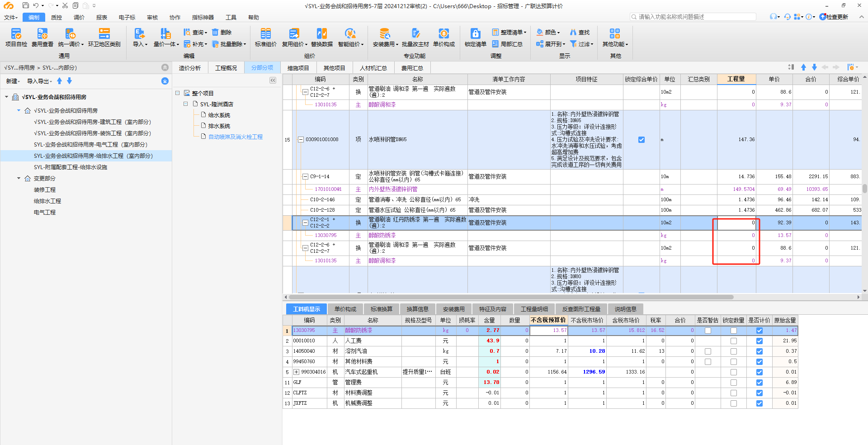Click 不含税预算价 cell 13.57 of 醇酸防锈漆
868x445 pixels.
(x=548, y=331)
